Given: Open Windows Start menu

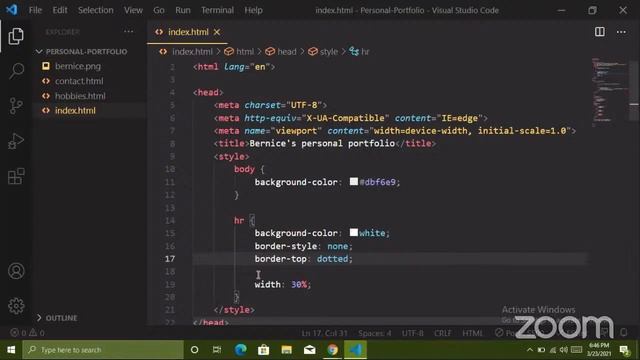Looking at the screenshot, I should pos(11,350).
